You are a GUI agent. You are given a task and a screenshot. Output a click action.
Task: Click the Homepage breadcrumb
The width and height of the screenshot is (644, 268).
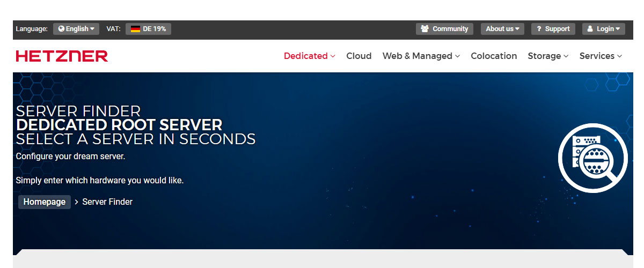45,202
